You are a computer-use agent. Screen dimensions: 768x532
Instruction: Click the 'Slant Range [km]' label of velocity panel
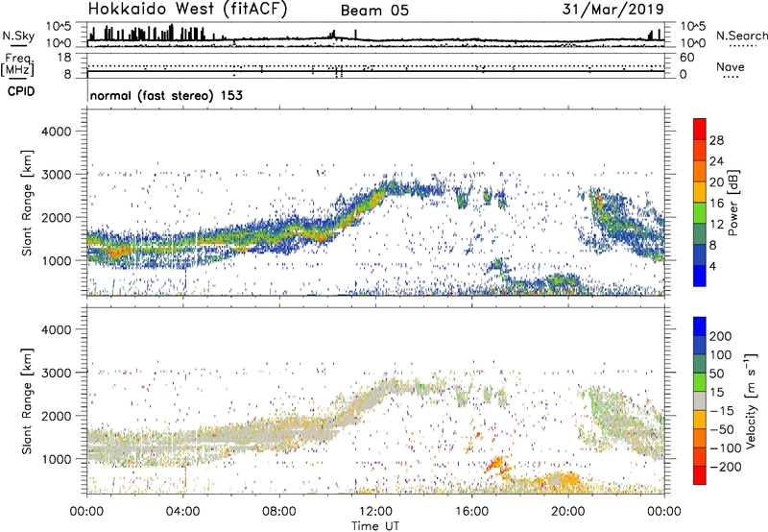click(x=27, y=401)
